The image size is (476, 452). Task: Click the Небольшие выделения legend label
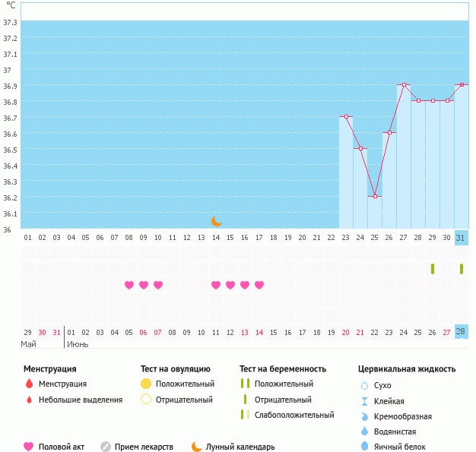(x=80, y=400)
